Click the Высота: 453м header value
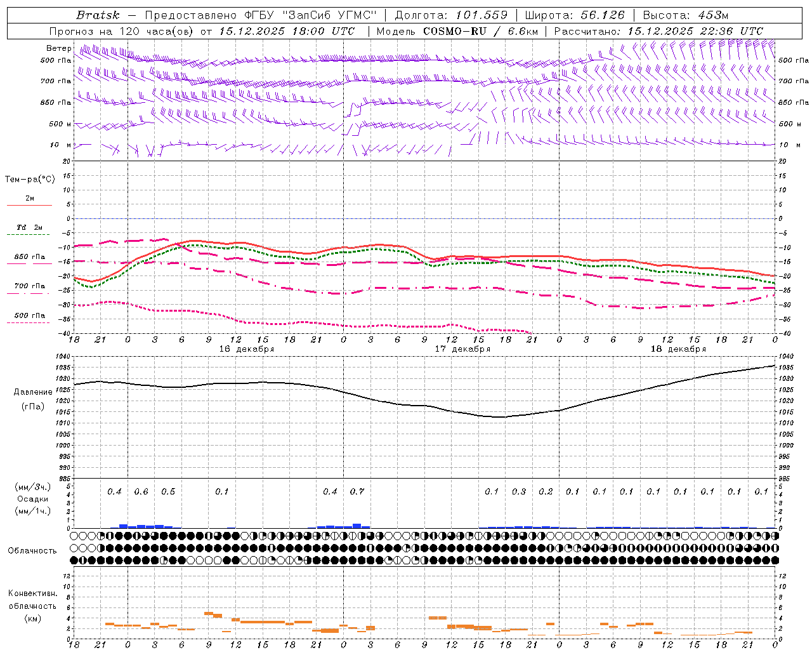Image resolution: width=812 pixels, height=650 pixels. click(685, 15)
